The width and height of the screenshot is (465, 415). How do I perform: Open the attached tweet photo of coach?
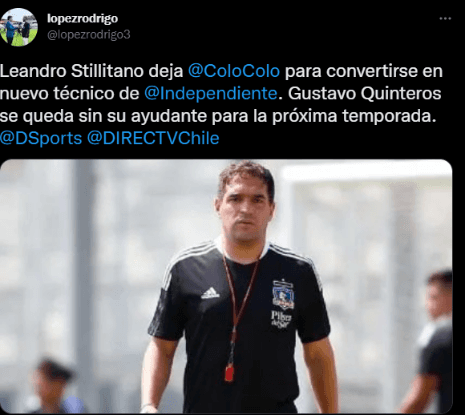(226, 287)
